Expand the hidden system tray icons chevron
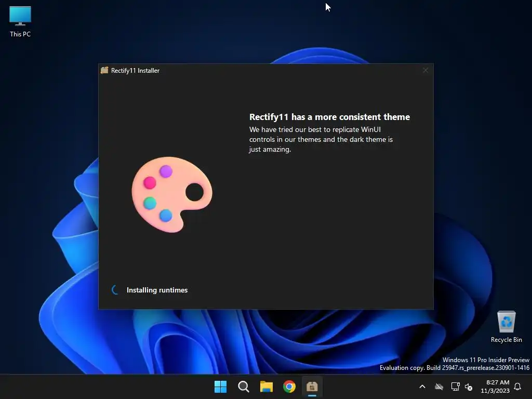Image resolution: width=532 pixels, height=399 pixels. [x=422, y=387]
